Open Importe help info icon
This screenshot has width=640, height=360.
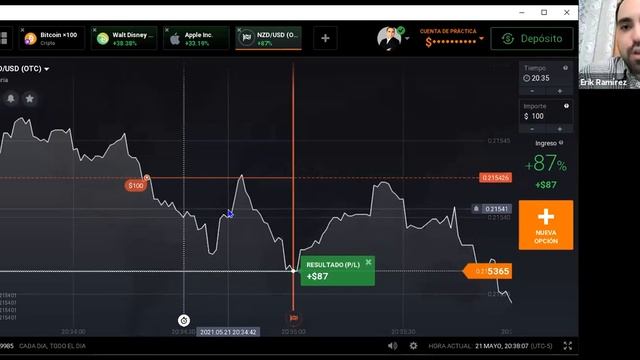(567, 106)
